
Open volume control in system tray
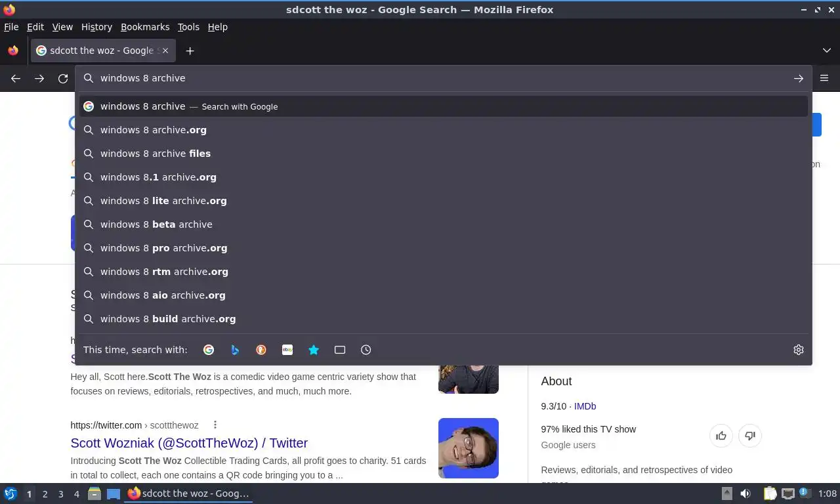745,493
